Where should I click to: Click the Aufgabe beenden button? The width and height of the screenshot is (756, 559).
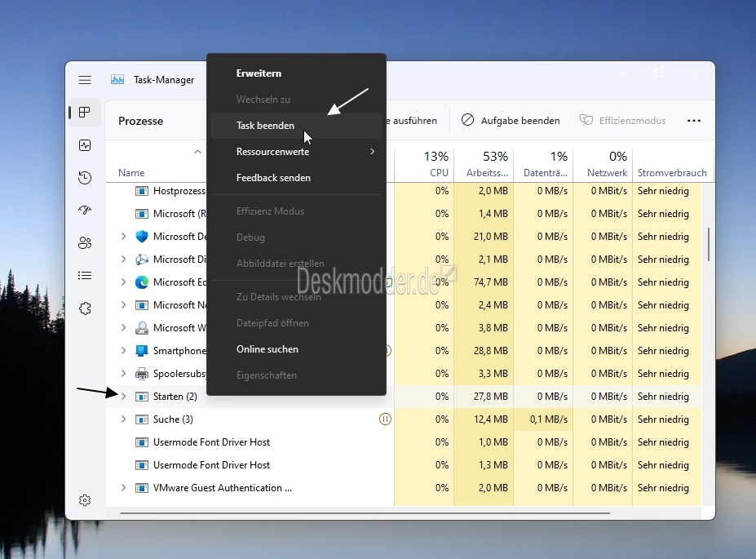tap(511, 121)
